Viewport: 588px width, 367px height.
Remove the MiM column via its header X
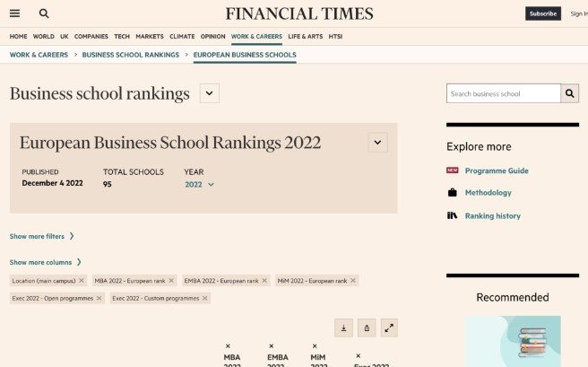(315, 346)
